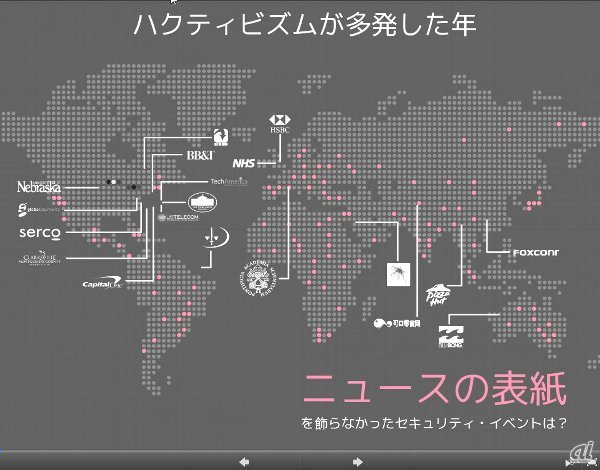Click the HSBC hexagon logo
This screenshot has width=600, height=470.
[x=280, y=124]
